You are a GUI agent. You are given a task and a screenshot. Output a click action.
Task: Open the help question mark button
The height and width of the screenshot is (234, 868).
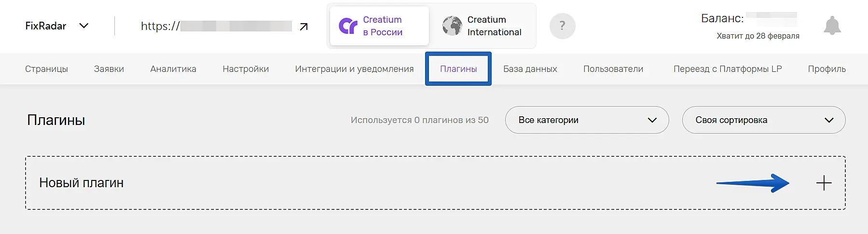562,26
